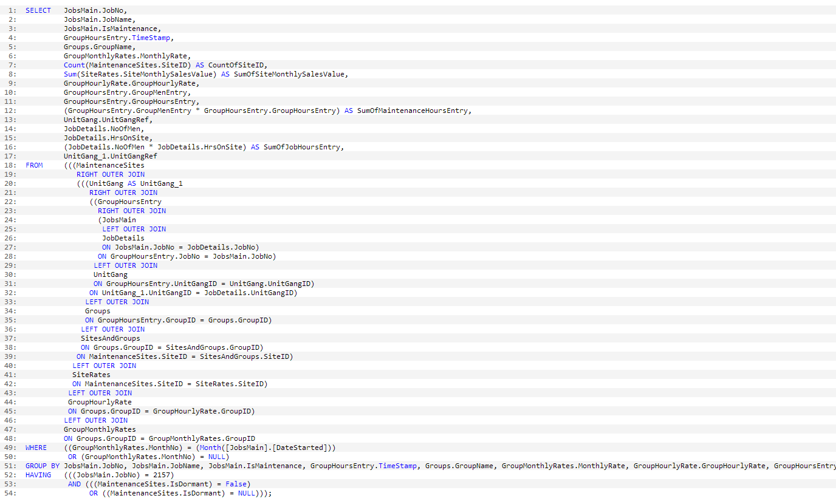Click the SELECT keyword on line 1
The height and width of the screenshot is (504, 836).
click(x=38, y=10)
